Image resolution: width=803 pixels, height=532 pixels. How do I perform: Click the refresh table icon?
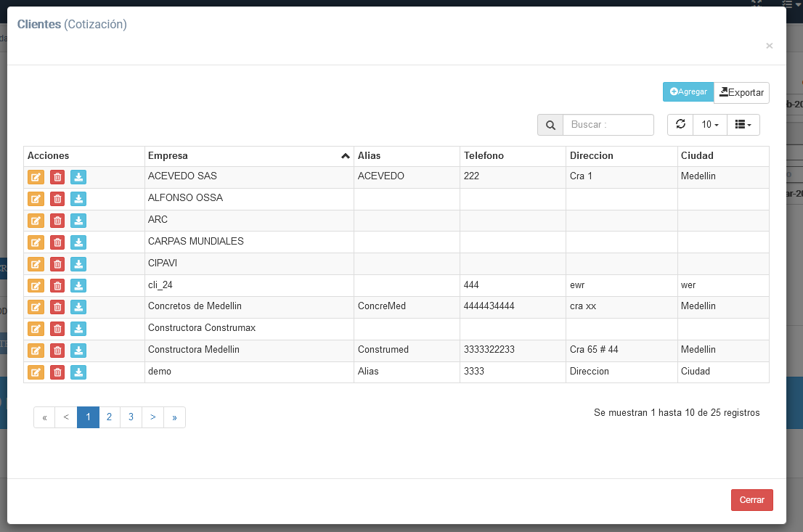(680, 125)
